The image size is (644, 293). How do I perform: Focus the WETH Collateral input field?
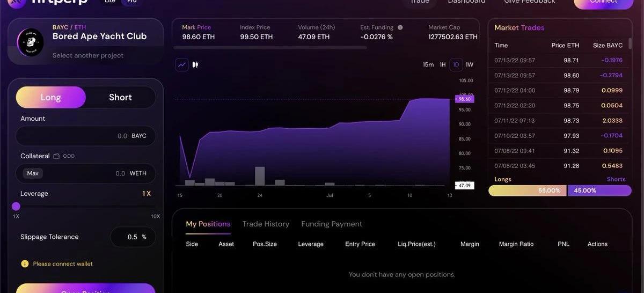[x=86, y=174]
